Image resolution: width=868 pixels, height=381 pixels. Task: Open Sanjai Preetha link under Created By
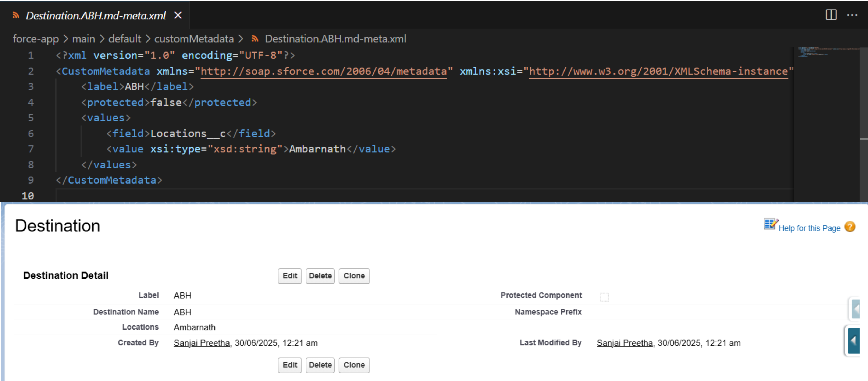[x=202, y=343]
